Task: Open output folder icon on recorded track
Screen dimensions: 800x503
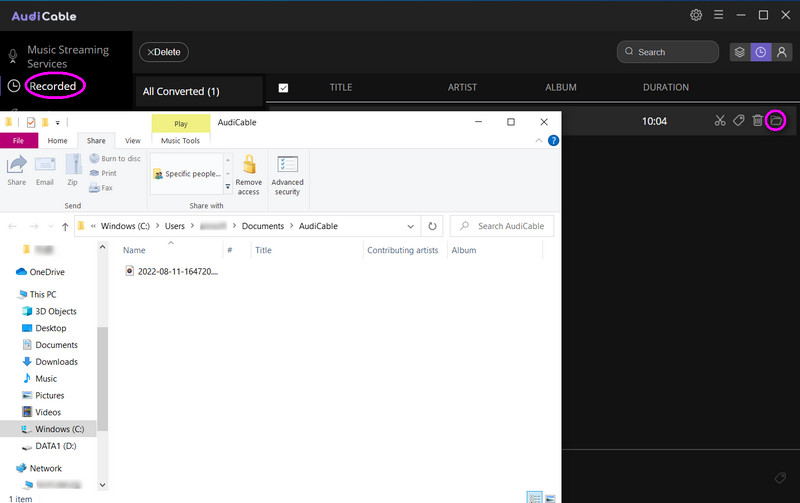Action: pos(776,121)
